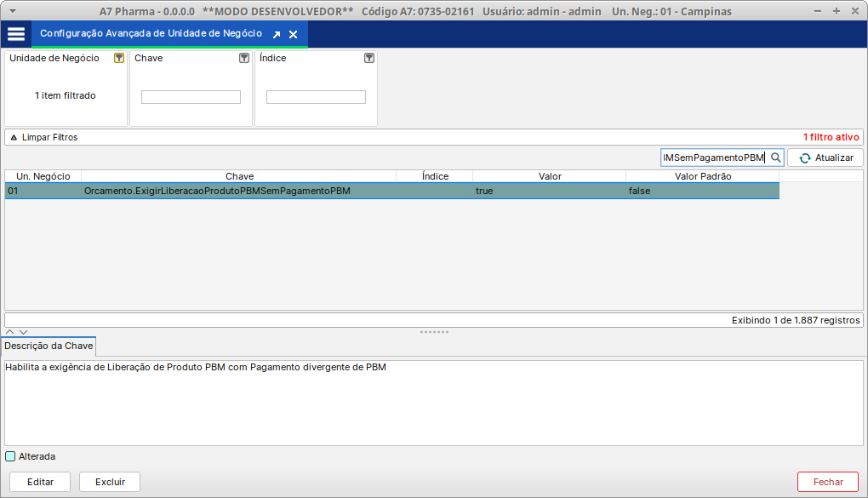The image size is (868, 498).
Task: Open the hamburger main menu
Action: pyautogui.click(x=15, y=34)
